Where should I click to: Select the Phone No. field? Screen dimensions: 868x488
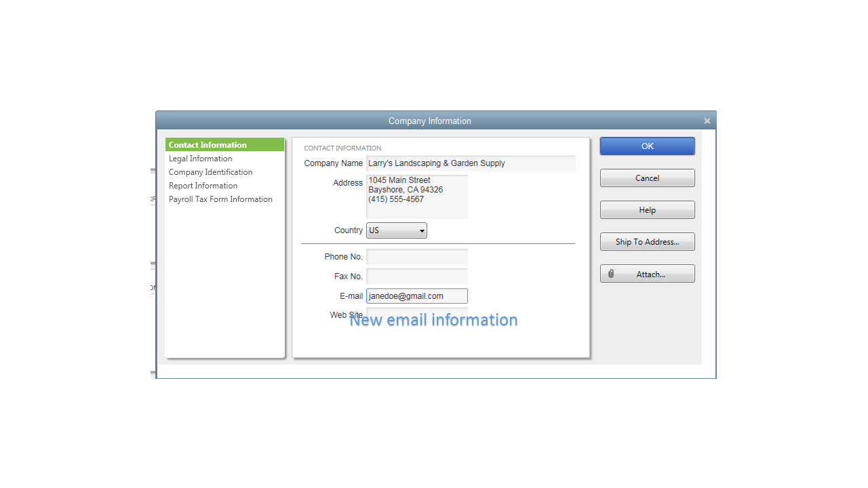(416, 257)
